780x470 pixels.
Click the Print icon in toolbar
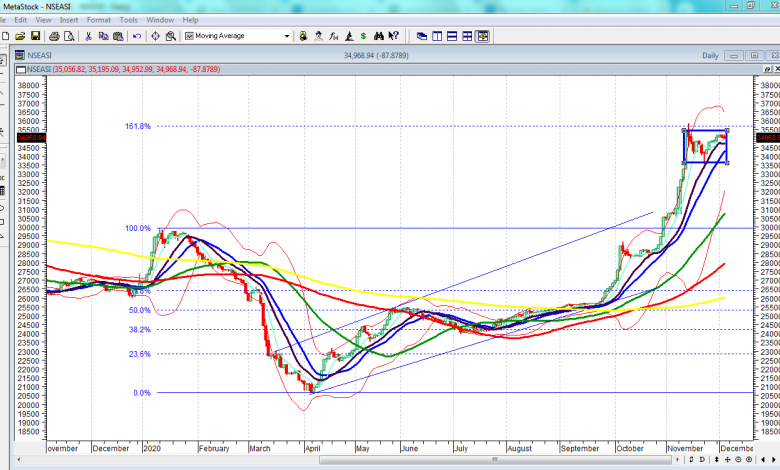coord(53,36)
